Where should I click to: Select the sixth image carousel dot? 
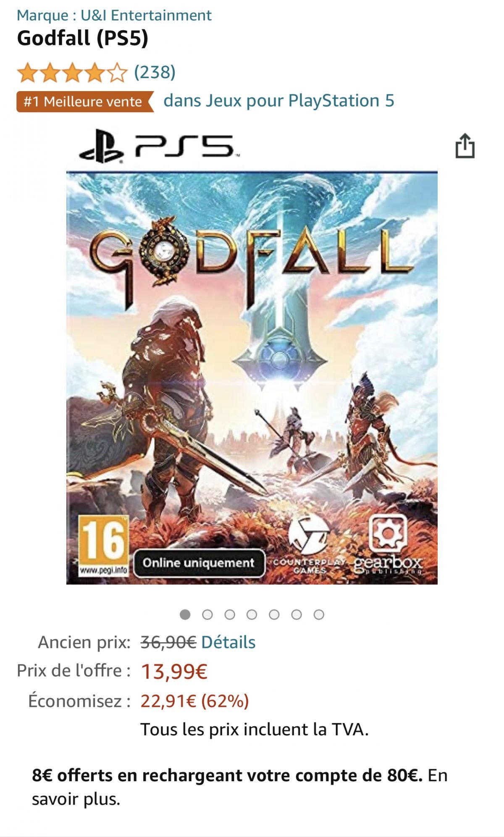click(297, 614)
